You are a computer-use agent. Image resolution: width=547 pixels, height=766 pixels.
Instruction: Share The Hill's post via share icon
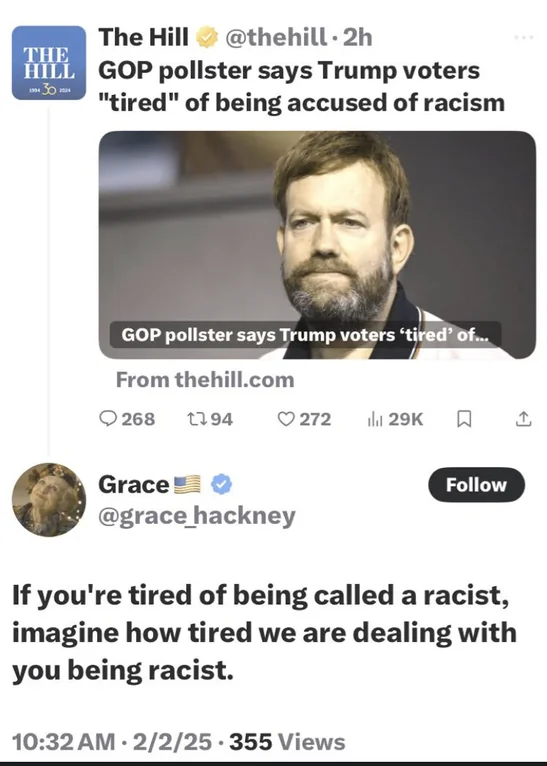point(523,419)
